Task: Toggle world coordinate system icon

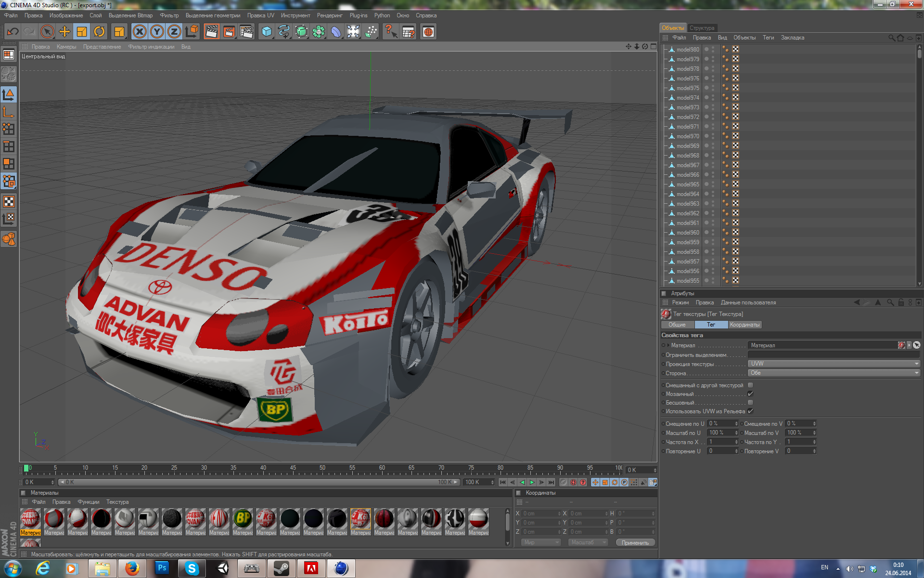Action: point(192,32)
